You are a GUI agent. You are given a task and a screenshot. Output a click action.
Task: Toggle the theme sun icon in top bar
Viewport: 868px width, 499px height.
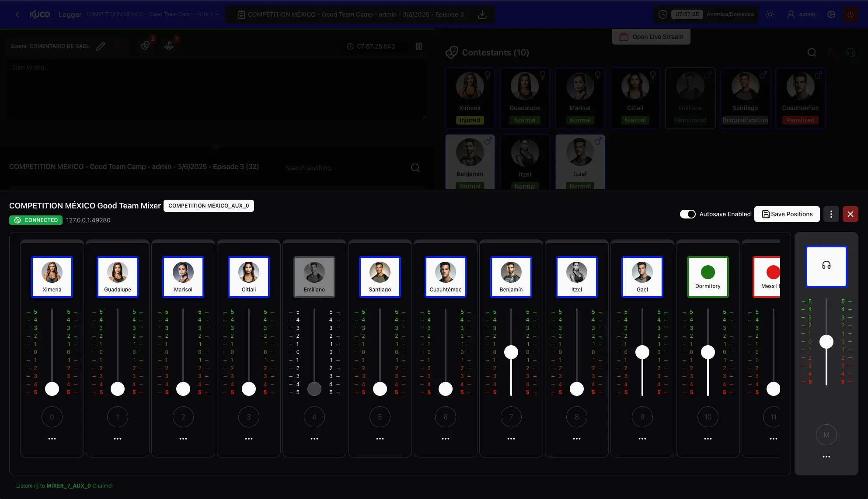770,14
